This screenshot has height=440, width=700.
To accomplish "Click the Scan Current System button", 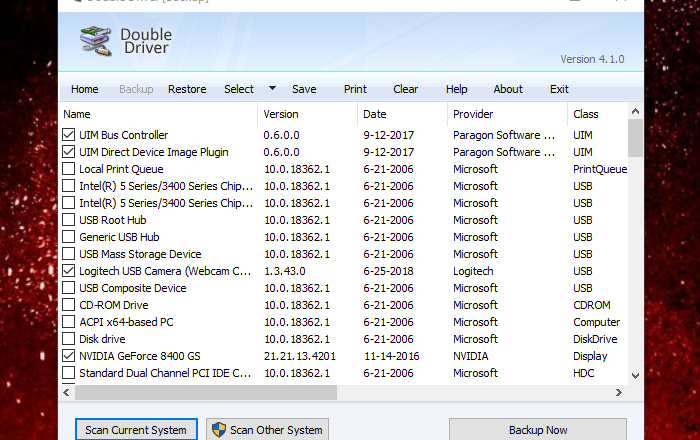I will point(136,430).
